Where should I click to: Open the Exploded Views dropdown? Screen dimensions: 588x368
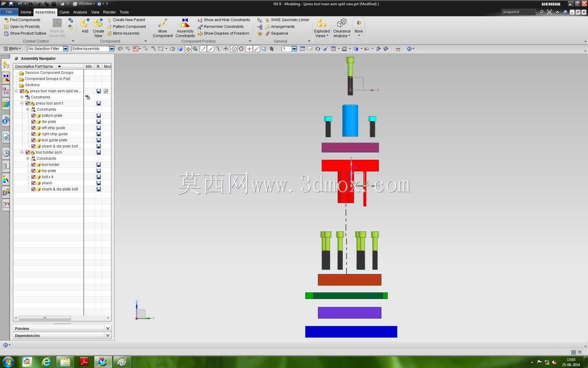click(x=322, y=28)
